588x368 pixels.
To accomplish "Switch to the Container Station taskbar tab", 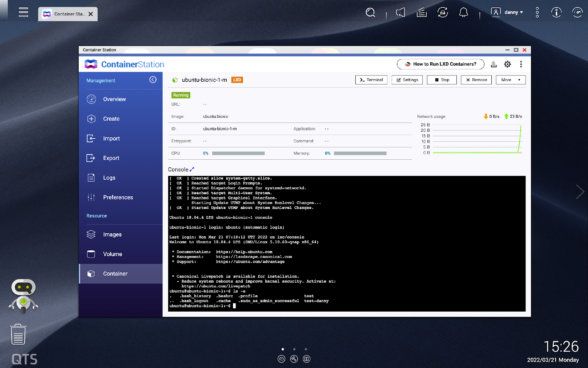I will coord(68,14).
